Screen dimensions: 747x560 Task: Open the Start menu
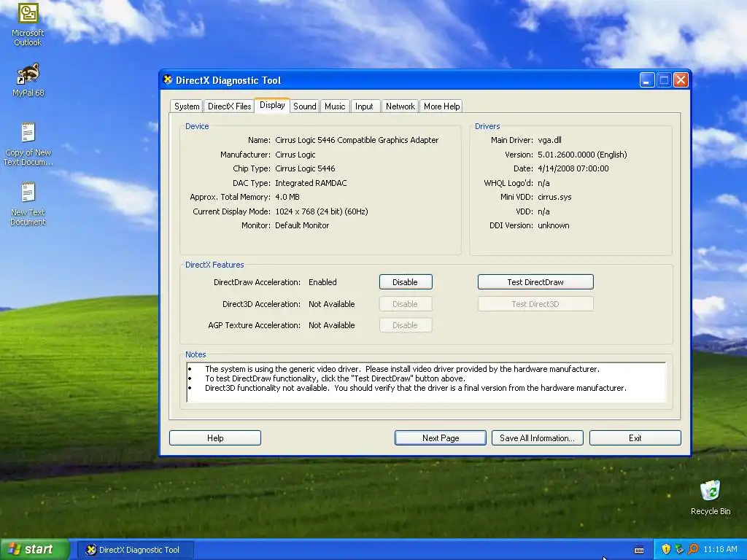35,549
